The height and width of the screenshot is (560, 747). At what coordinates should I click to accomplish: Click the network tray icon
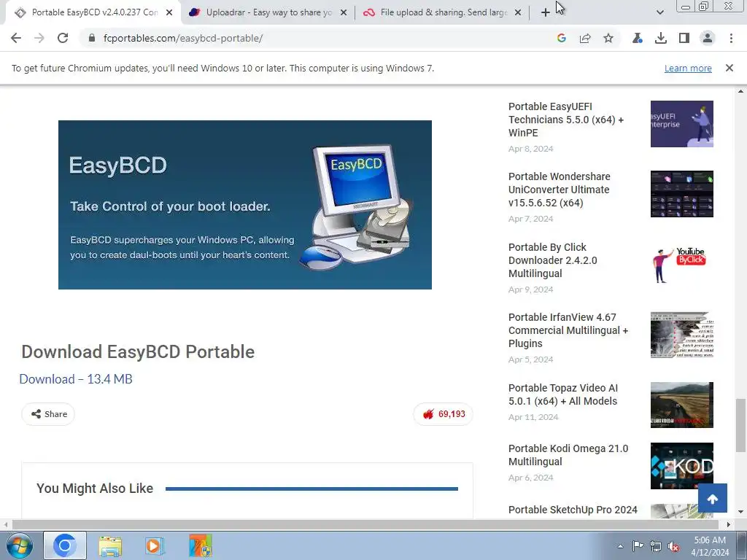point(656,546)
